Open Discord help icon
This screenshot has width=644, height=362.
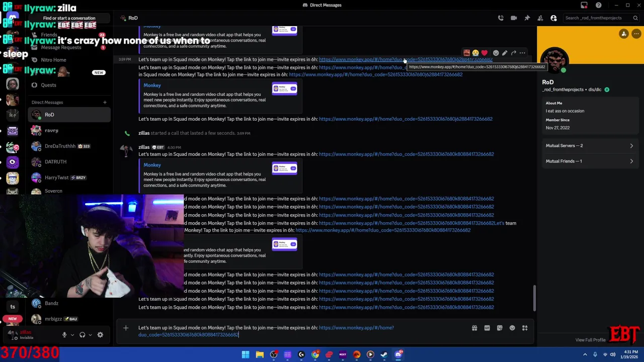pyautogui.click(x=598, y=5)
